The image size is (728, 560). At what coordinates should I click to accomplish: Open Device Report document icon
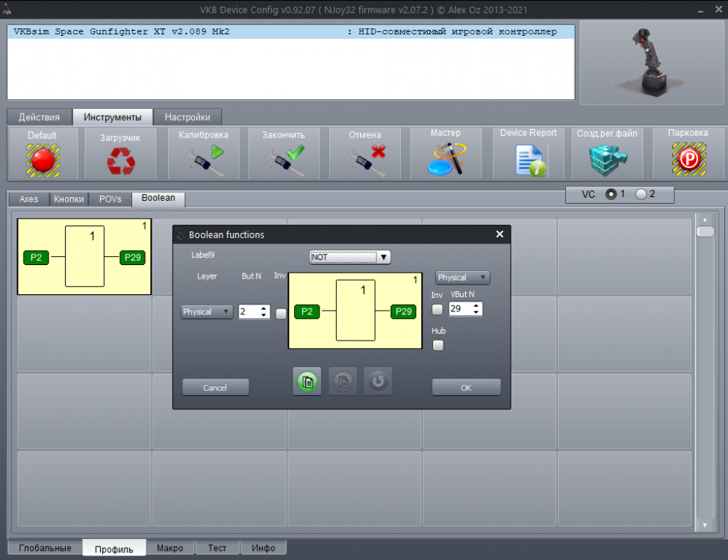530,161
